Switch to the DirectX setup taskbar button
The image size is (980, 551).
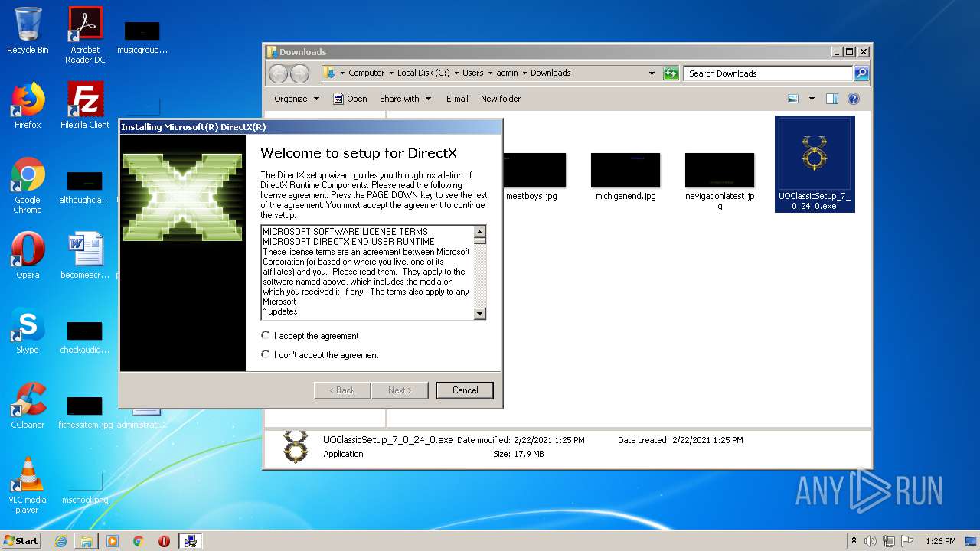pos(190,541)
